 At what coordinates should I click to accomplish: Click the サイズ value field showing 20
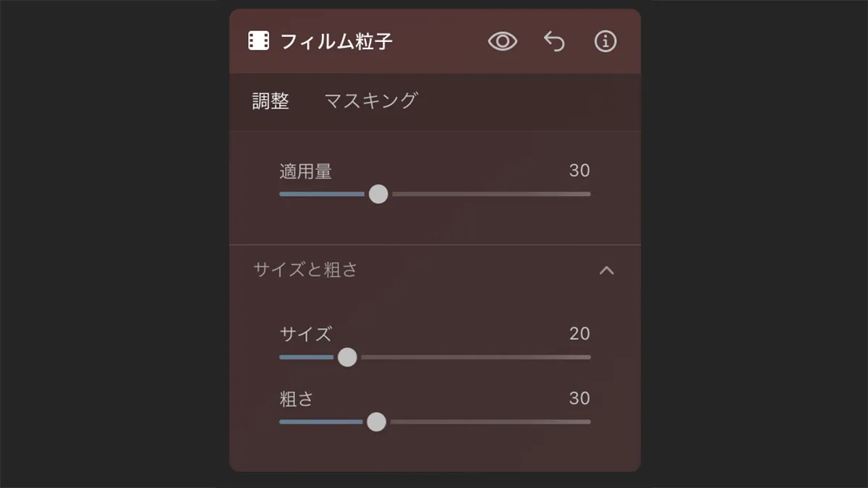[579, 333]
